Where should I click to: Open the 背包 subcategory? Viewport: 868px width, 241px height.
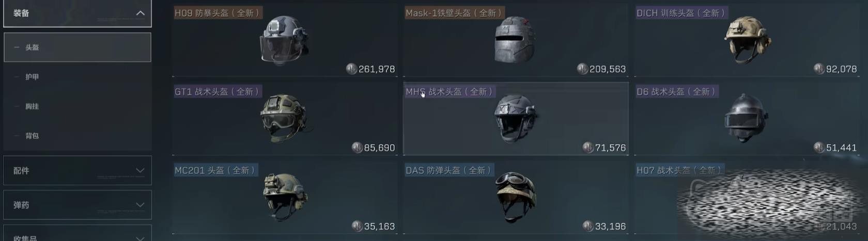click(78, 136)
